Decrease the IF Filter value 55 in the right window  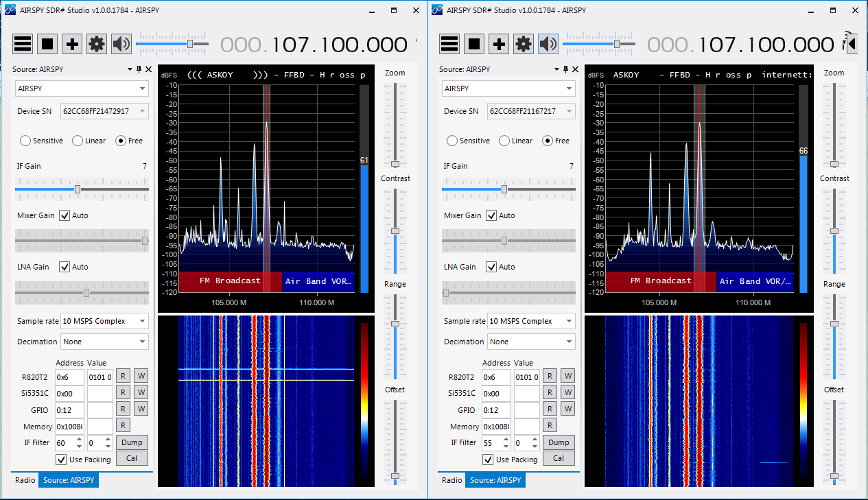click(506, 447)
